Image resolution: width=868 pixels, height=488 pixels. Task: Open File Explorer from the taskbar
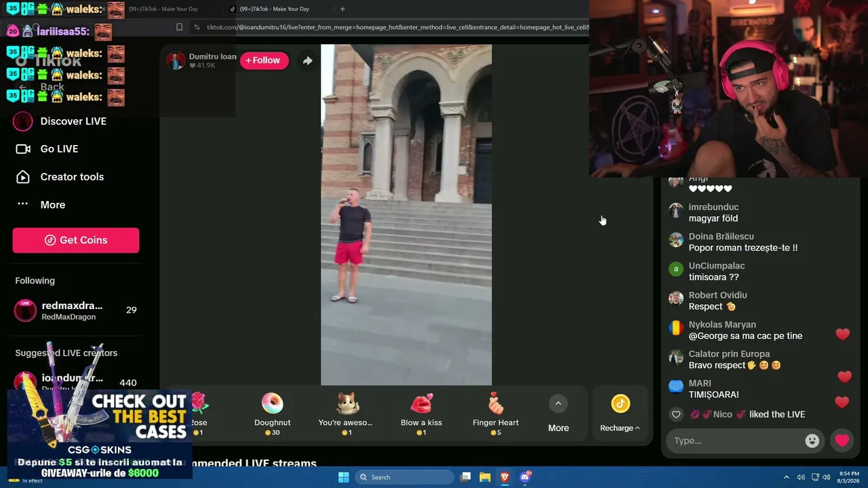coord(485,477)
